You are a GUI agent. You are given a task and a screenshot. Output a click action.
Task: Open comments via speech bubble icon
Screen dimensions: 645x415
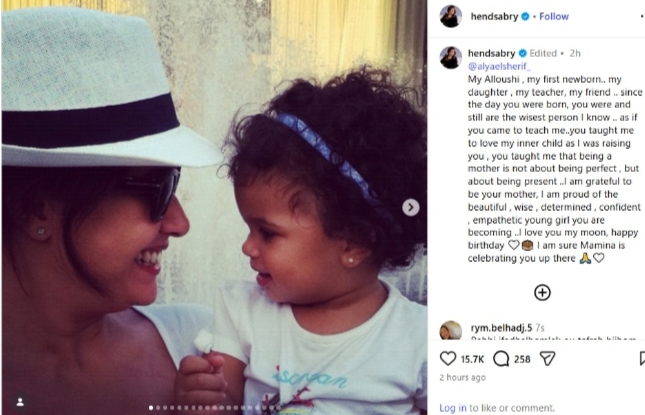501,359
